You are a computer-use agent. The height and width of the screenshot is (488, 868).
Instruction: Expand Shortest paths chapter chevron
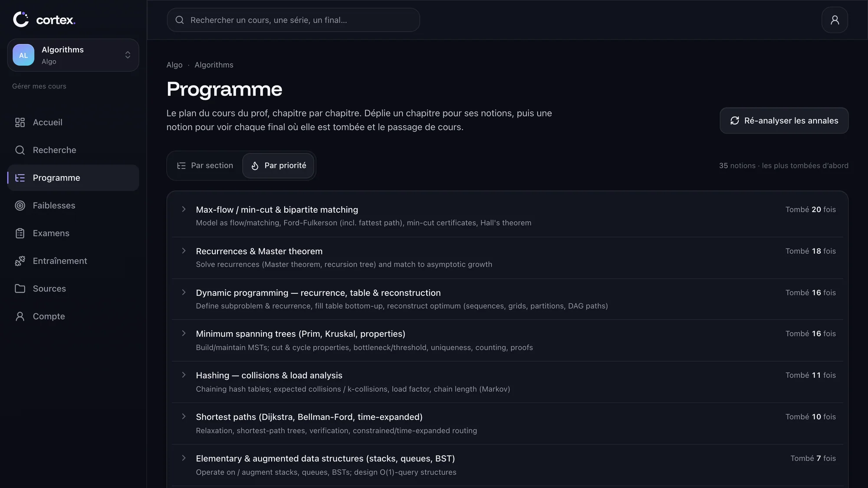coord(184,416)
